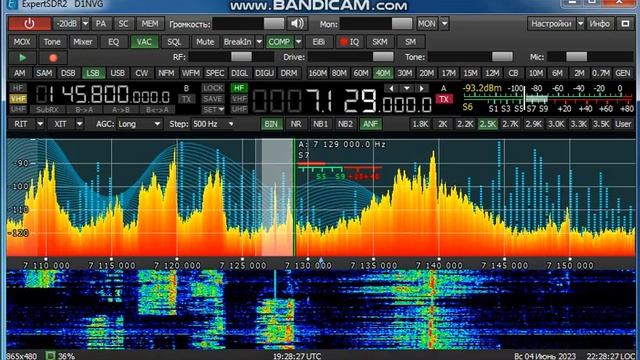Open Step 500 Hz combo box
Viewport: 640px width, 360px height.
click(213, 124)
